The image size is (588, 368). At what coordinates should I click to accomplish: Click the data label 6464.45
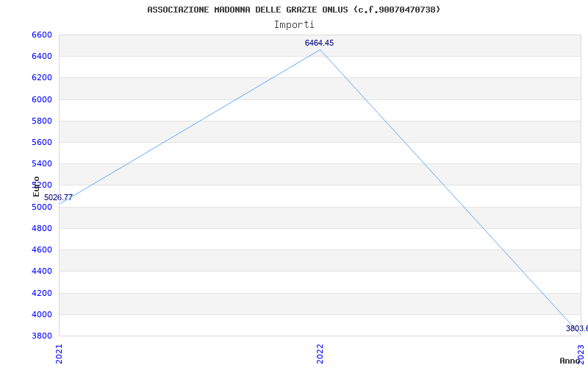coord(319,43)
